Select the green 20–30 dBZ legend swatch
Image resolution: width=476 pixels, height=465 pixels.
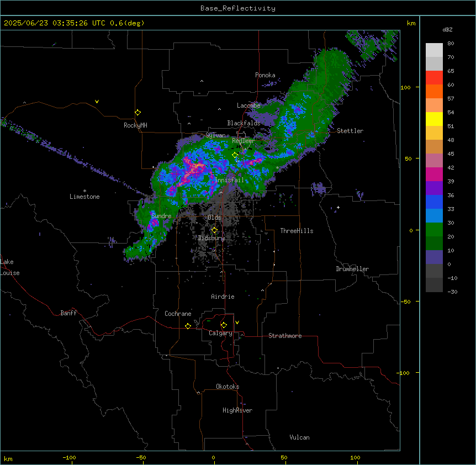click(434, 230)
